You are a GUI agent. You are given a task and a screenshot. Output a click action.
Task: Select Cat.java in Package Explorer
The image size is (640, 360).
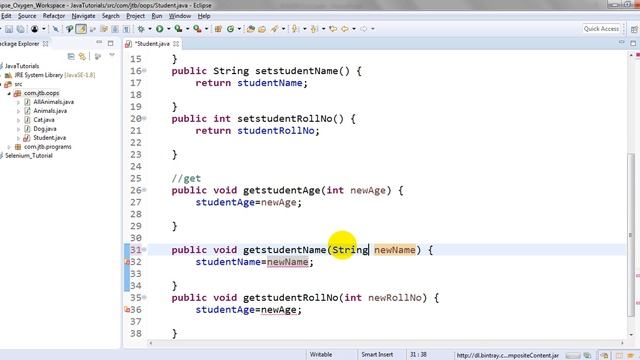(x=44, y=120)
